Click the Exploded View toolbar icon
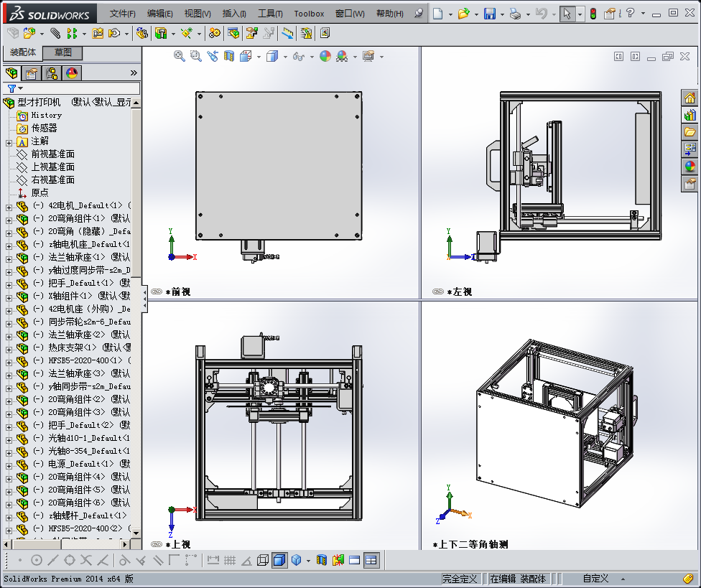This screenshot has height=588, width=701. click(x=251, y=33)
